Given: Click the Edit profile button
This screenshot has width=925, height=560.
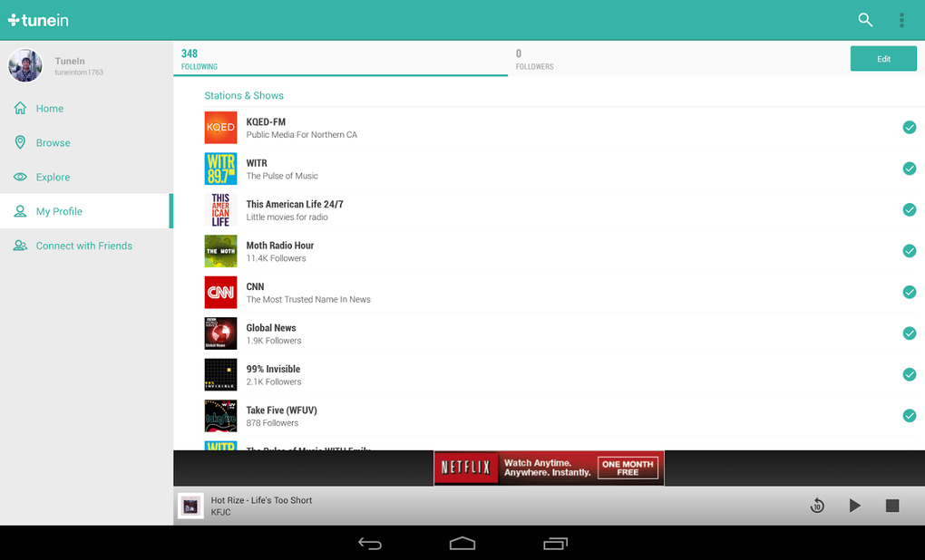Looking at the screenshot, I should click(x=882, y=57).
